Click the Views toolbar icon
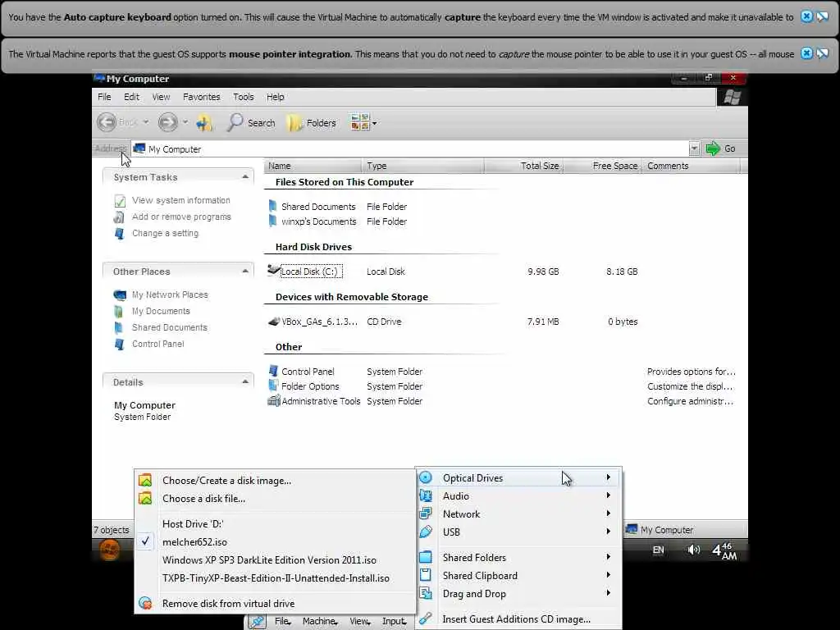 click(360, 122)
